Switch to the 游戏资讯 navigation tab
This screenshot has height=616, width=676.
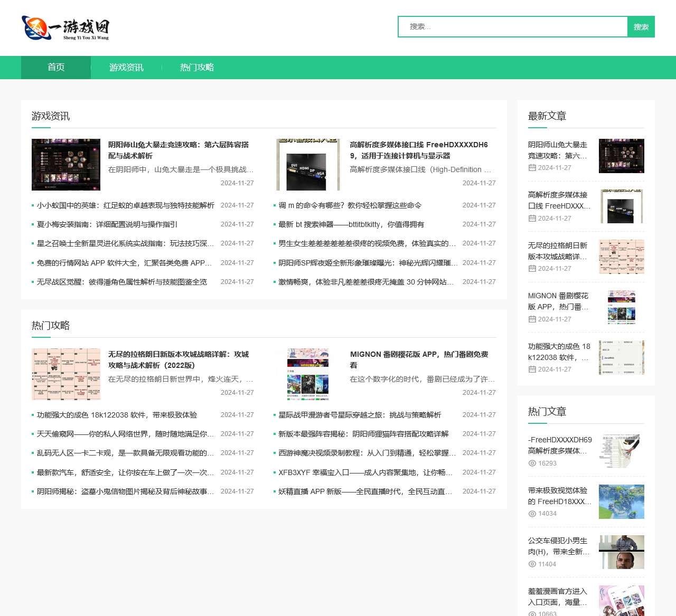(126, 68)
